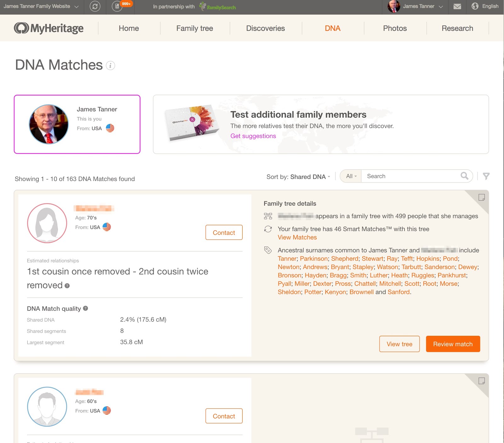Open the Research tab
This screenshot has width=504, height=443.
[457, 28]
